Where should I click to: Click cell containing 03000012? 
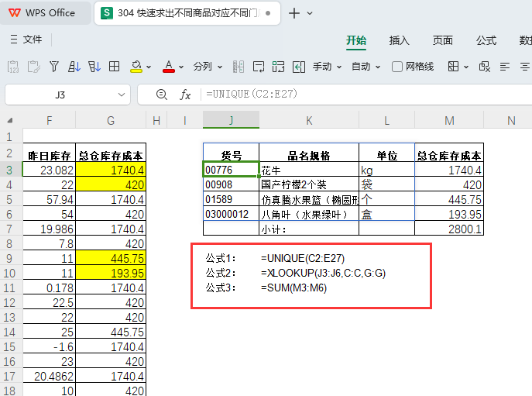pos(231,214)
